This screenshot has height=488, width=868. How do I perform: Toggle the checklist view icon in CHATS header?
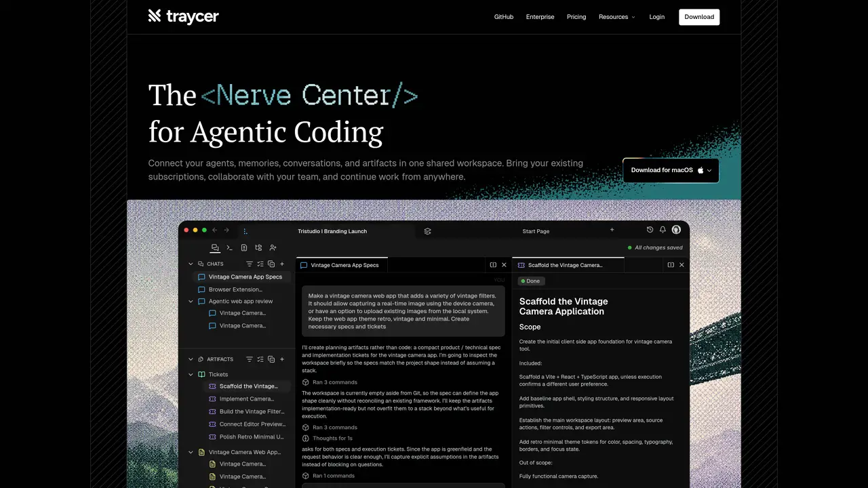[x=260, y=264]
